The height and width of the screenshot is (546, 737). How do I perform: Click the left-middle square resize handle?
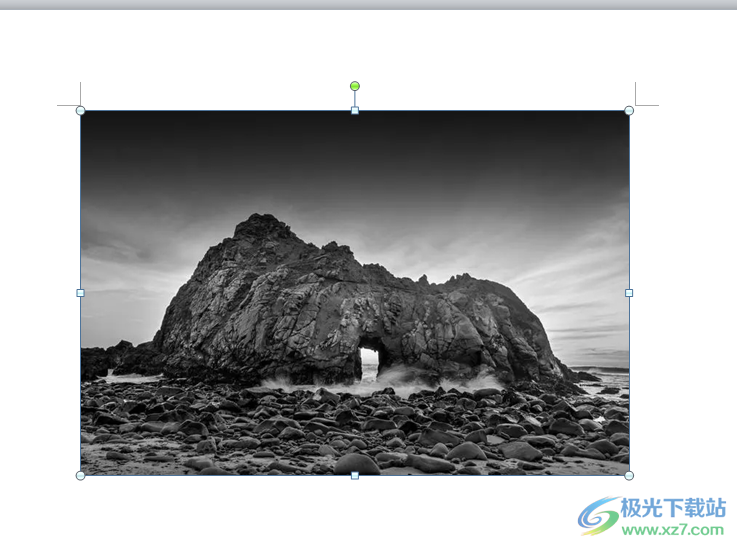point(80,293)
